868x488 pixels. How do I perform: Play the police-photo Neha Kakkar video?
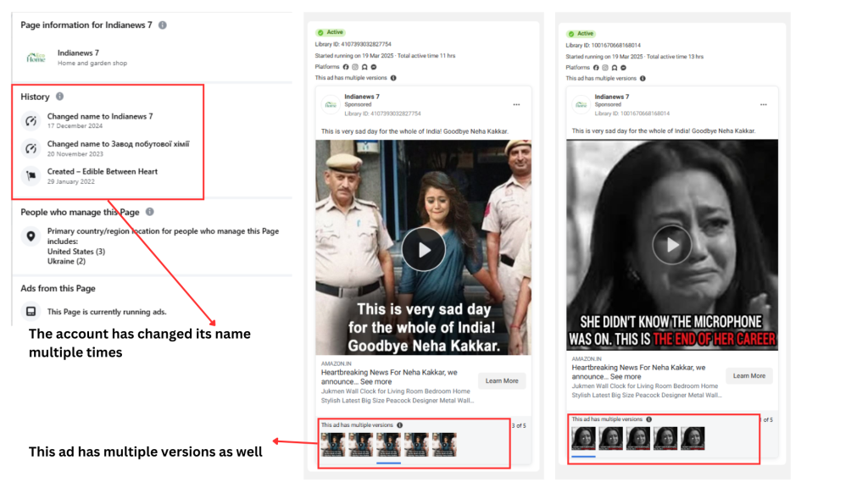coord(424,250)
